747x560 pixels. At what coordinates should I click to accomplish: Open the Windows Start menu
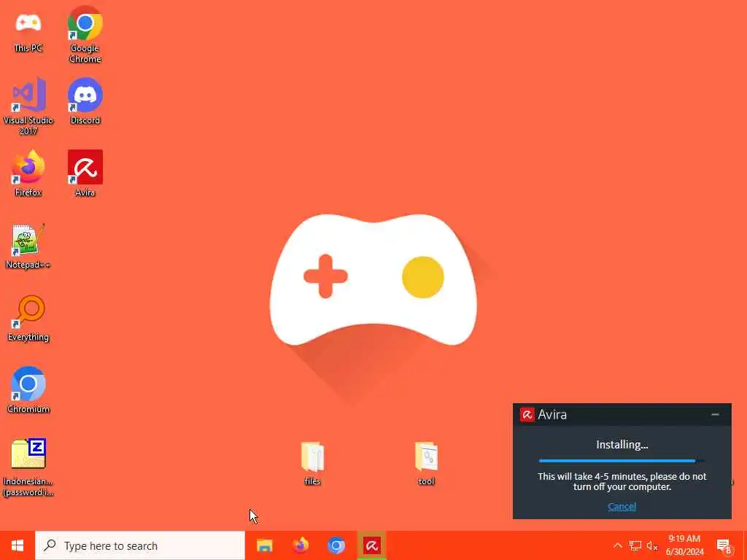(18, 545)
